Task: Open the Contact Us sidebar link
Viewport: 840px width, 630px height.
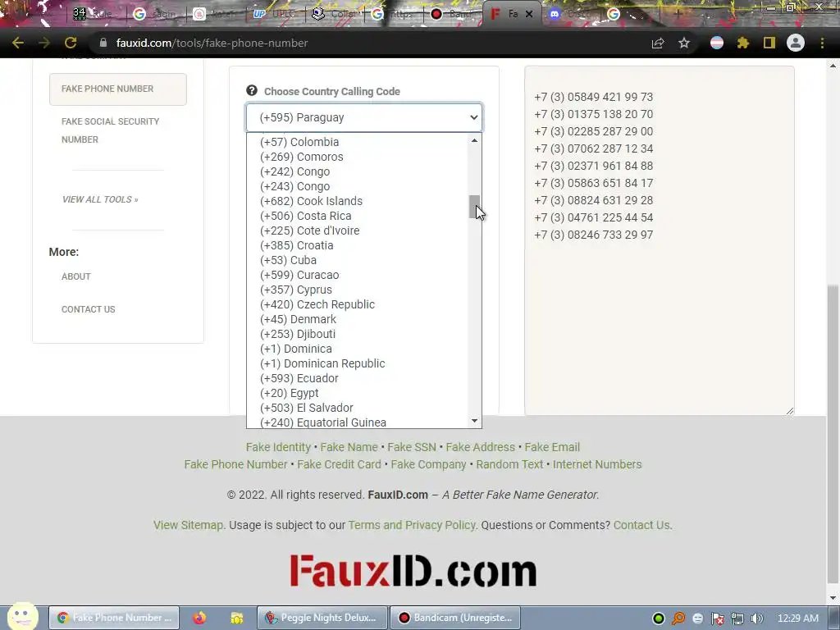Action: pos(89,309)
